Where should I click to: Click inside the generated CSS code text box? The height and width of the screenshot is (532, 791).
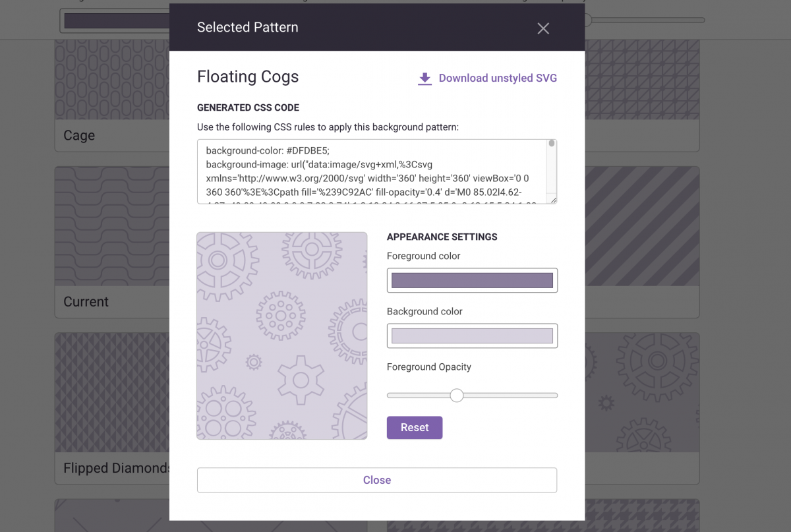coord(372,171)
